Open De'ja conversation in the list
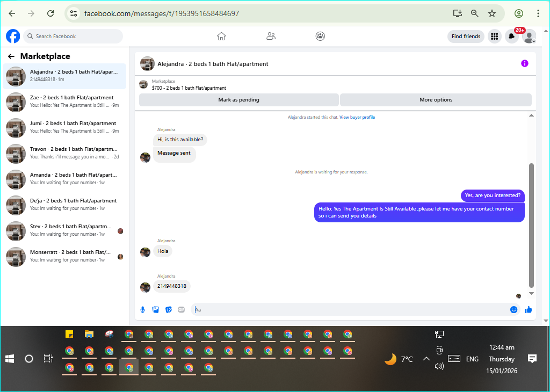Screen dimensions: 550x392 pos(64,205)
